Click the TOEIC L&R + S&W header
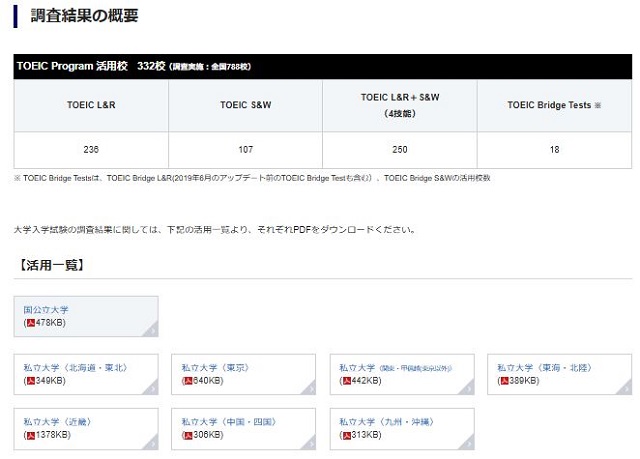Screen dimensions: 640x459 pos(400,105)
